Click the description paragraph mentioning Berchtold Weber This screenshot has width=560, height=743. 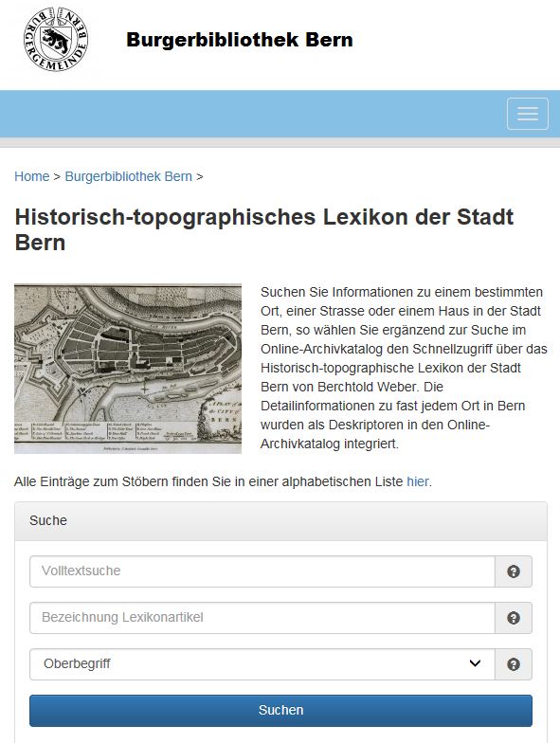click(404, 368)
